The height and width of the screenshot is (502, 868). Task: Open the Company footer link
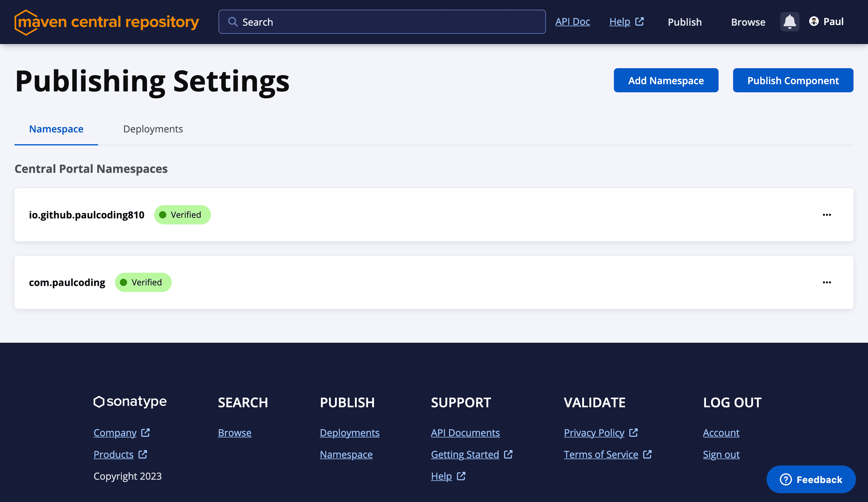coord(115,433)
